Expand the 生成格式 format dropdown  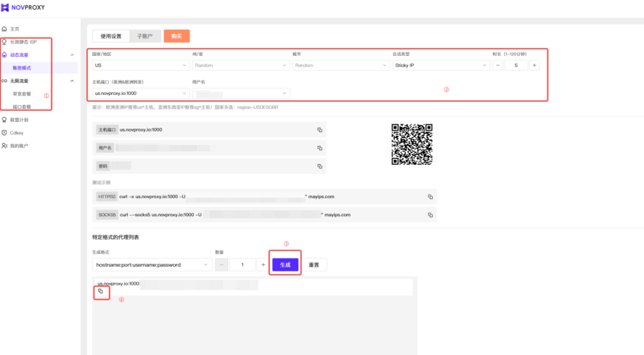pos(151,265)
